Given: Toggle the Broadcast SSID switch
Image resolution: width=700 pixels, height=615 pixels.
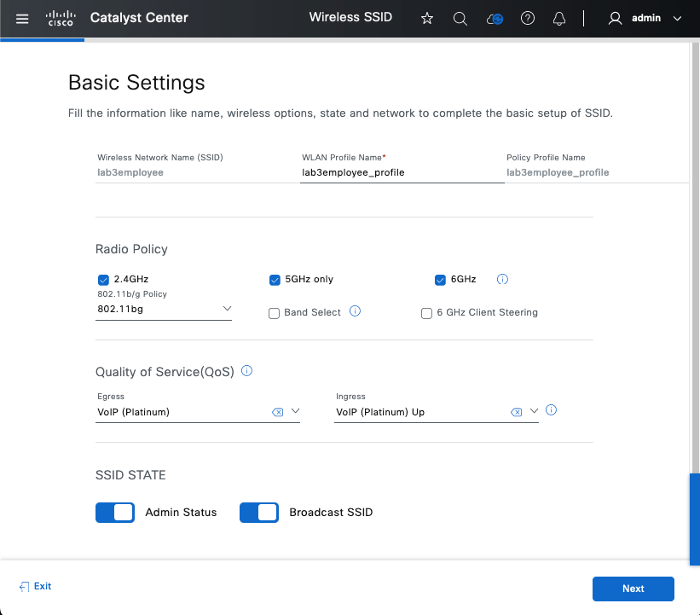Looking at the screenshot, I should coord(259,513).
